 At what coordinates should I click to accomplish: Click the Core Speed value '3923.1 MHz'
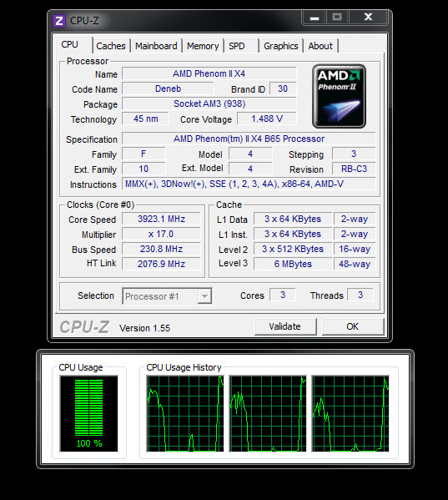click(161, 219)
